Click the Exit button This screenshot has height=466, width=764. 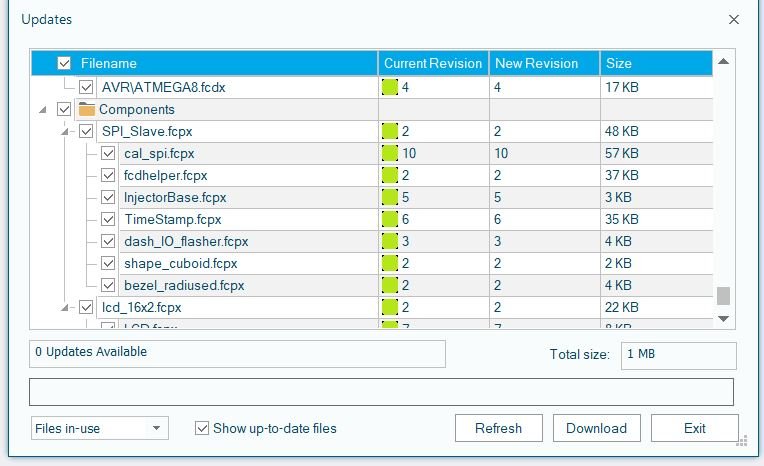click(694, 428)
